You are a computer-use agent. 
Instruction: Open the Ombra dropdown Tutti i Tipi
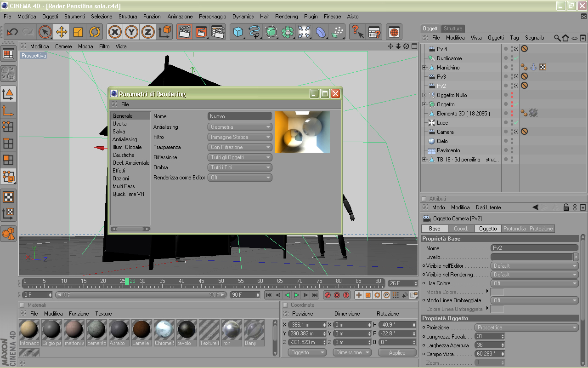(240, 167)
